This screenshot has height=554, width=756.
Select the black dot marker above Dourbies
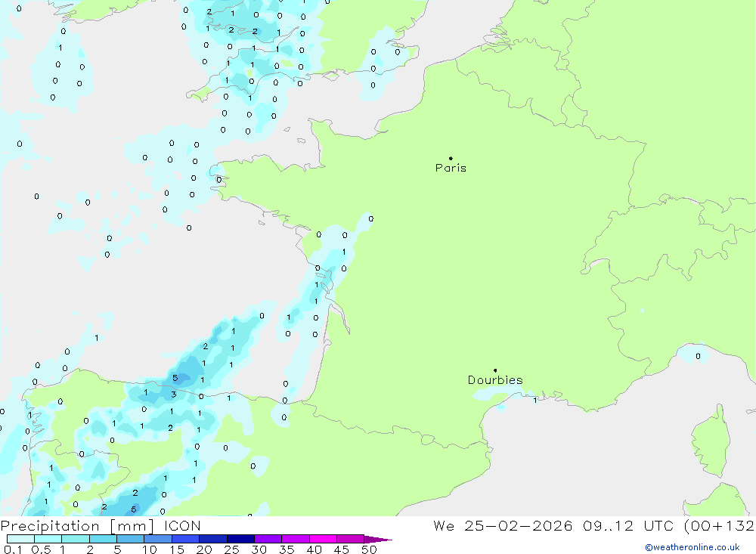click(495, 370)
